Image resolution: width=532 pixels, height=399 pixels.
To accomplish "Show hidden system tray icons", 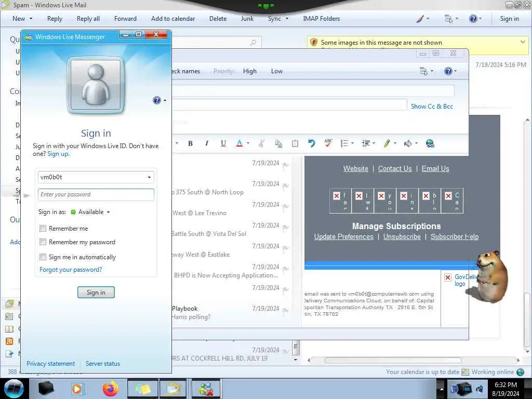I will pos(442,389).
